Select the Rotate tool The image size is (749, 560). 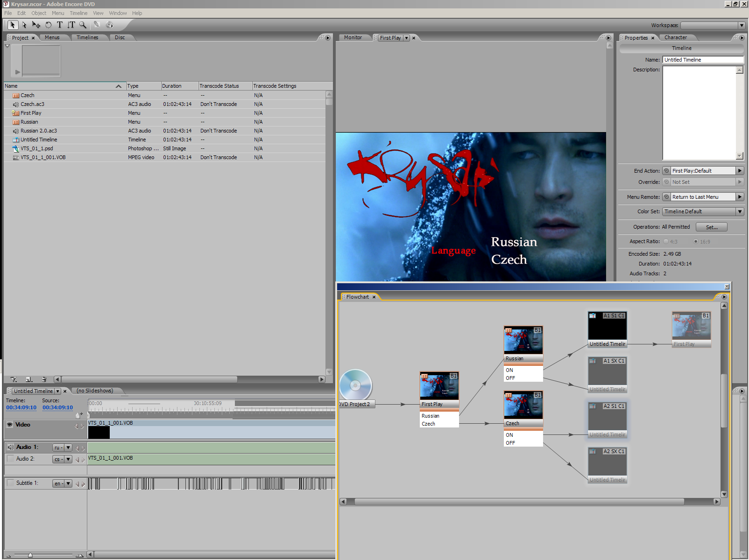pos(48,25)
